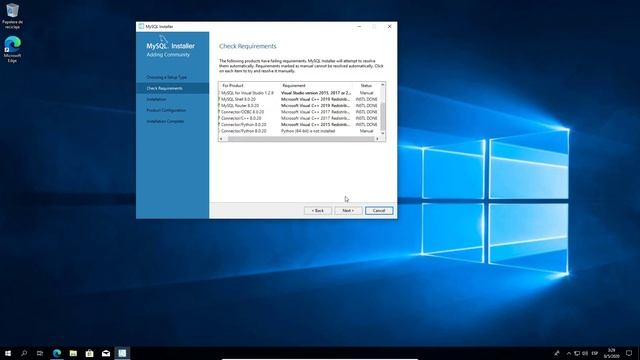Select the Product Configuration step
This screenshot has height=360, width=640.
pyautogui.click(x=166, y=110)
